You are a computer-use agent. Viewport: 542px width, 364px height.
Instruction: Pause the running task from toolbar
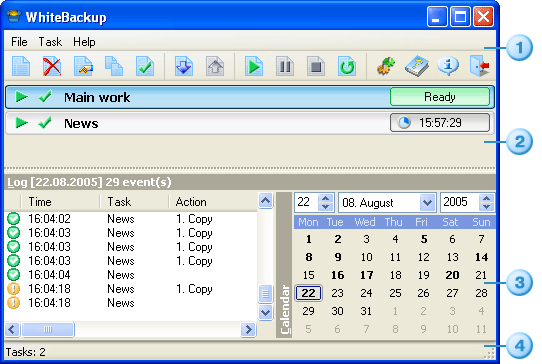[285, 66]
